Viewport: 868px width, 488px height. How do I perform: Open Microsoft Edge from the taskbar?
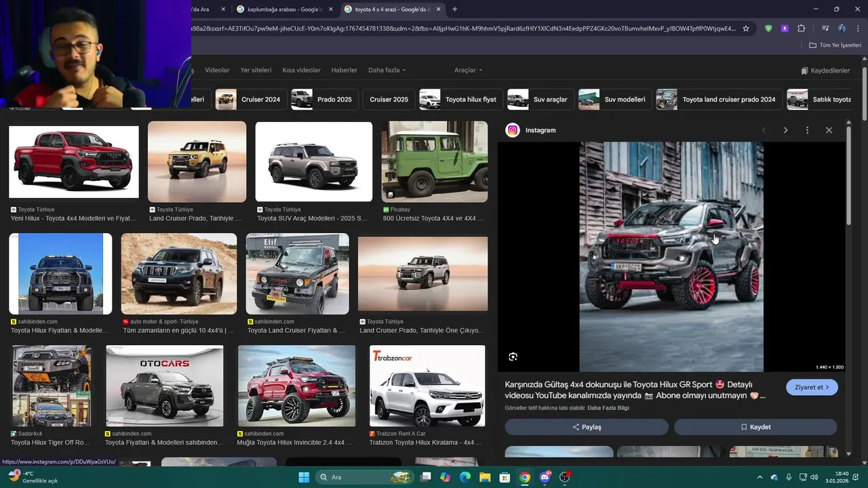click(x=465, y=477)
